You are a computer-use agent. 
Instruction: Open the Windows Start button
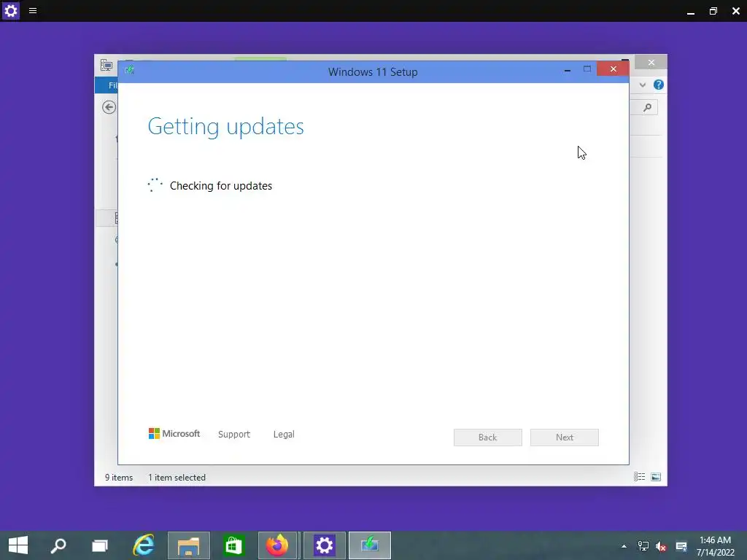tap(18, 545)
